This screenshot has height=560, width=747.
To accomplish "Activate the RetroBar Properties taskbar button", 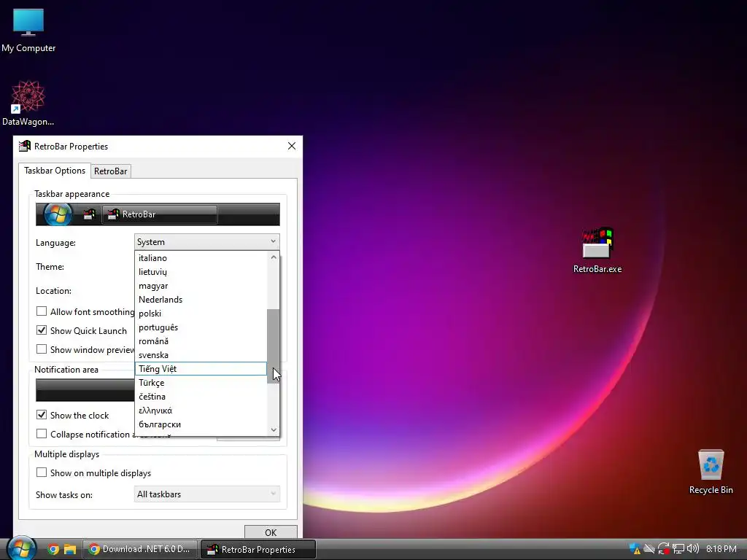I will tap(258, 549).
